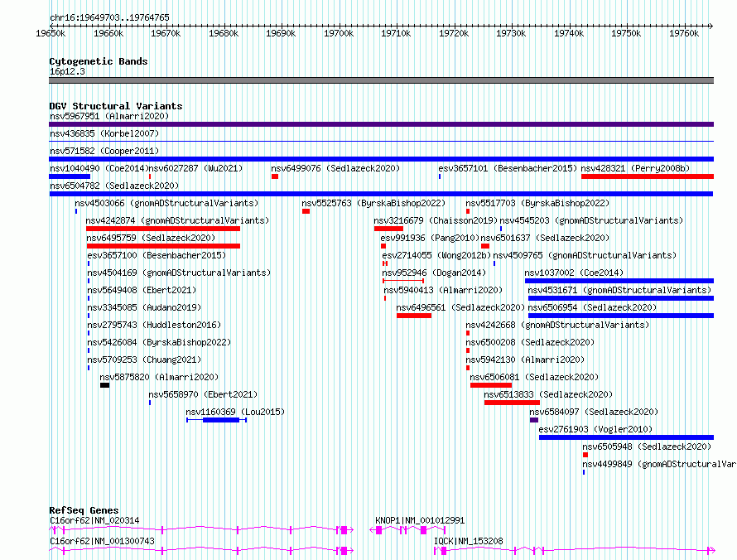
Task: Click nsv4504169 gnomADStructuralVariants label
Action: (179, 273)
